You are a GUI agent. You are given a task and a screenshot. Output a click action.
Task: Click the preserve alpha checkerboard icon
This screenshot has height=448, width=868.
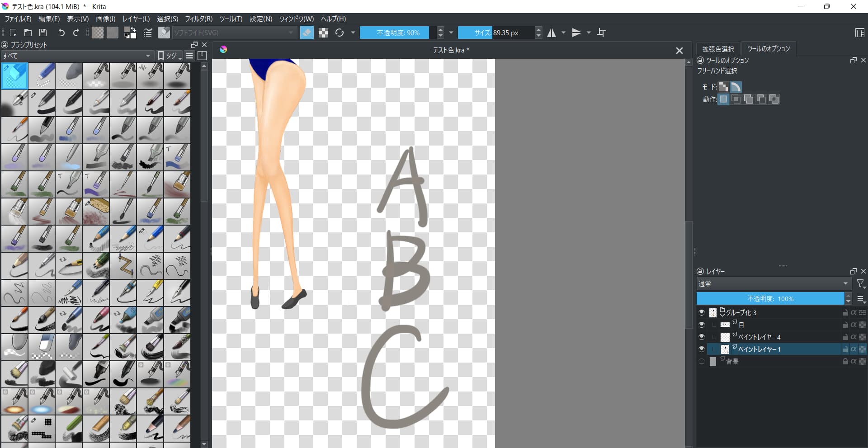pyautogui.click(x=323, y=33)
